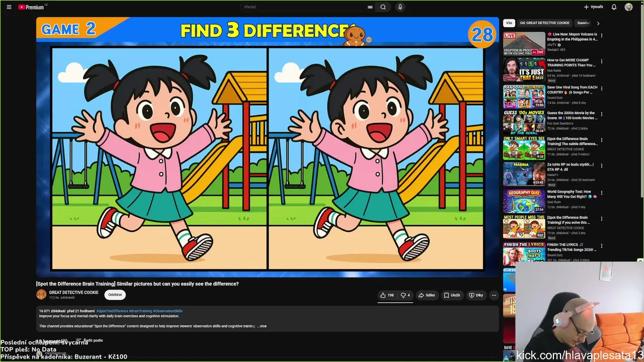The image size is (644, 362).
Task: Open options for Guess the 2000s Movie video
Action: (x=602, y=114)
